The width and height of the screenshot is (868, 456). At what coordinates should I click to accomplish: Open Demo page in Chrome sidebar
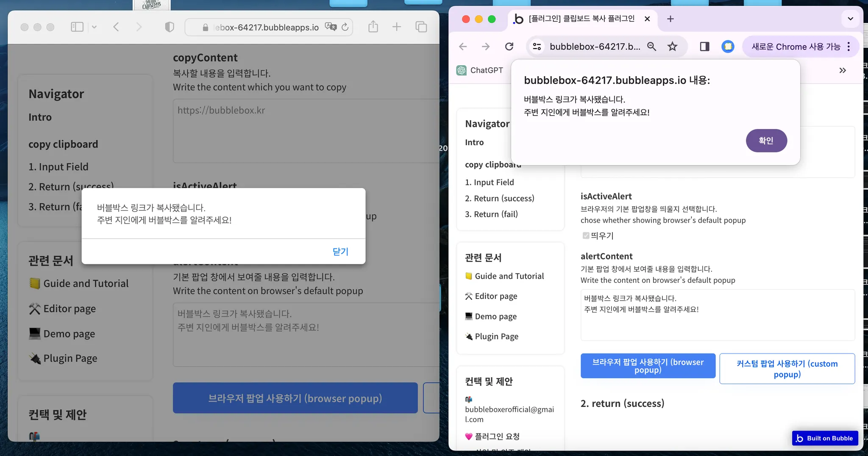pos(491,316)
